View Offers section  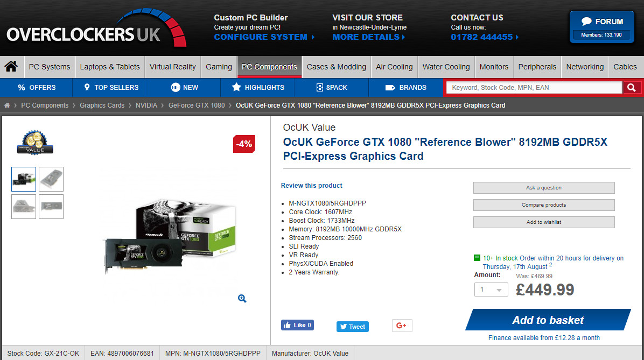point(37,87)
